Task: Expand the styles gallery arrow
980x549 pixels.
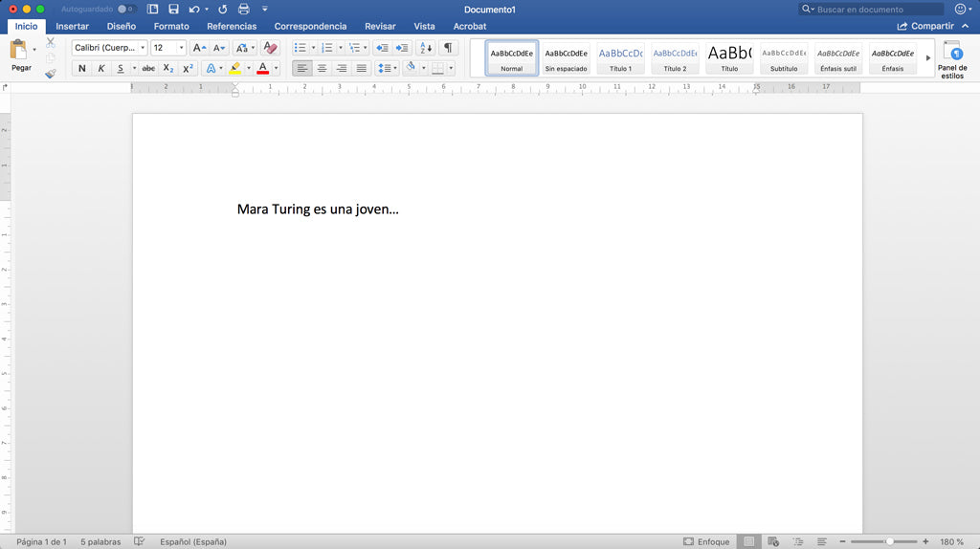Action: coord(927,58)
